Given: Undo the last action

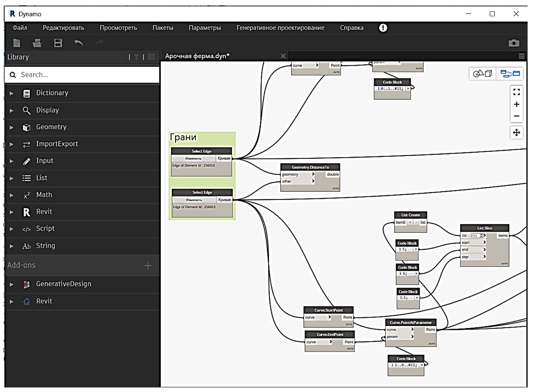Looking at the screenshot, I should click(x=78, y=43).
